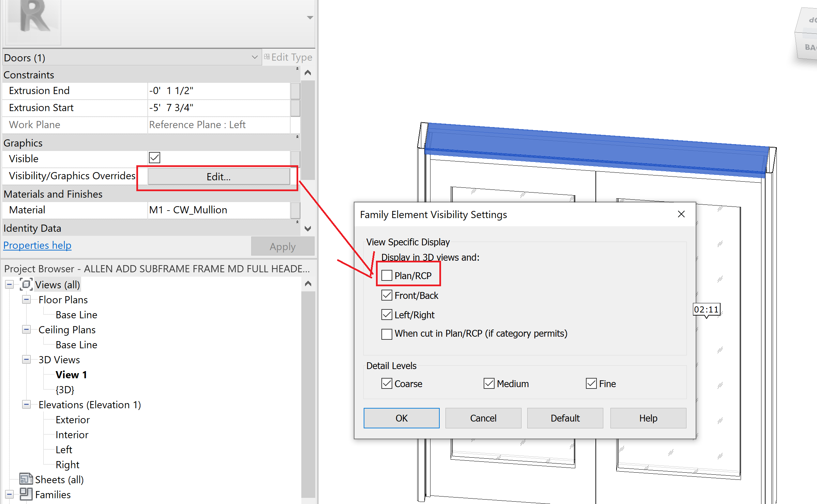Viewport: 817px width, 504px height.
Task: Collapse the Elevations (Elevation 1) node
Action: pos(26,404)
